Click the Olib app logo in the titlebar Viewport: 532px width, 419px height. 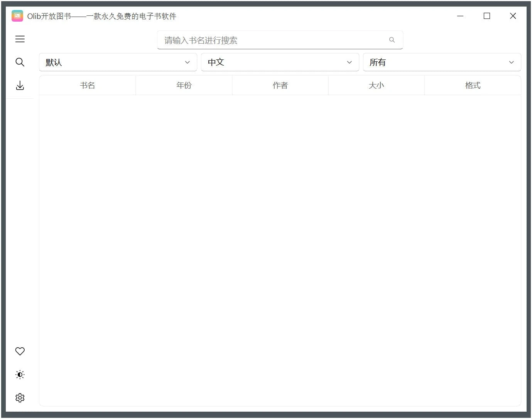[17, 16]
